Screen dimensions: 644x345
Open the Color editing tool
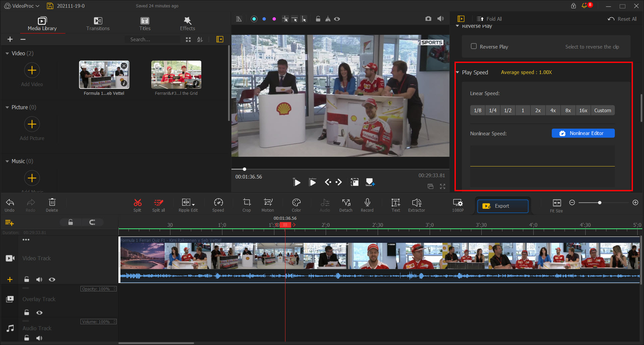296,205
